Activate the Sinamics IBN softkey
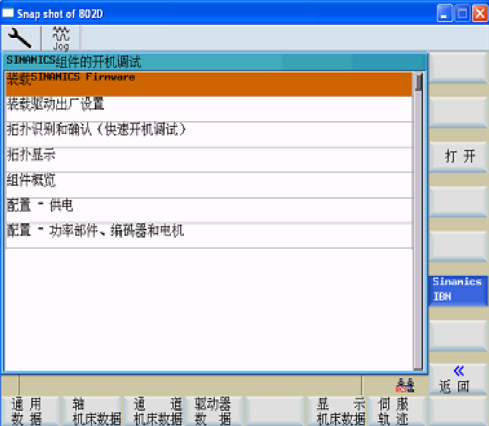The height and width of the screenshot is (426, 489). [x=458, y=290]
